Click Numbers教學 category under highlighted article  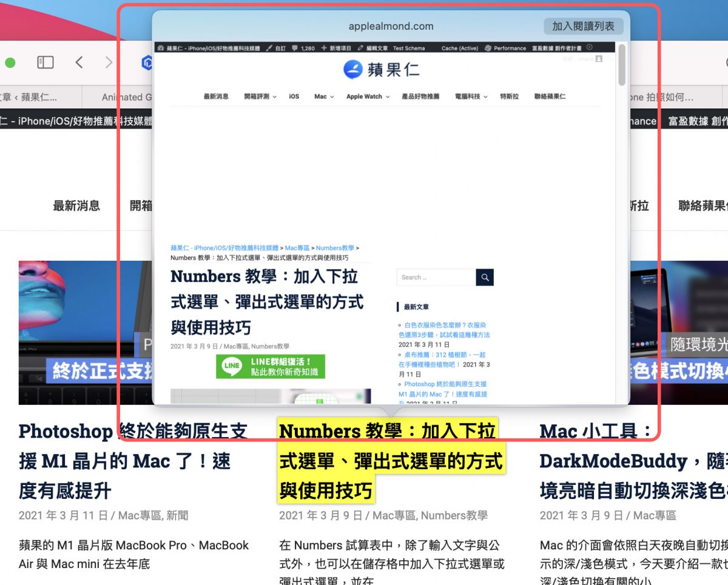tap(454, 515)
